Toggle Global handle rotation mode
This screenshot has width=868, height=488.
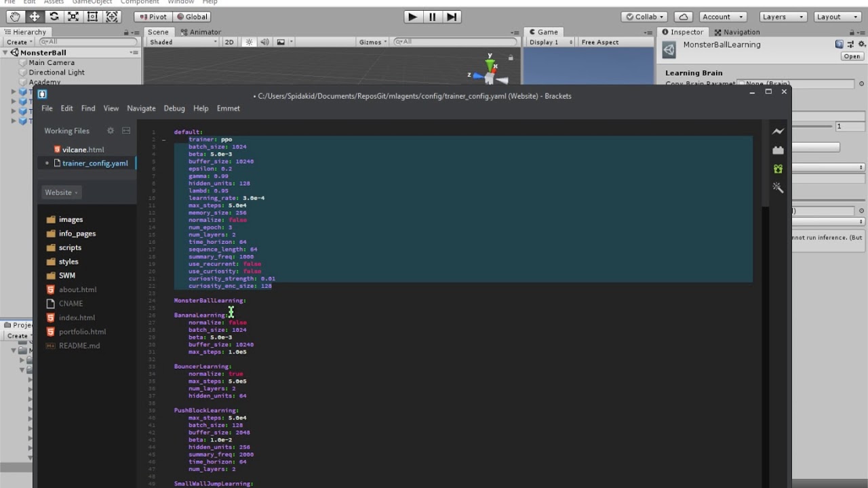(192, 16)
